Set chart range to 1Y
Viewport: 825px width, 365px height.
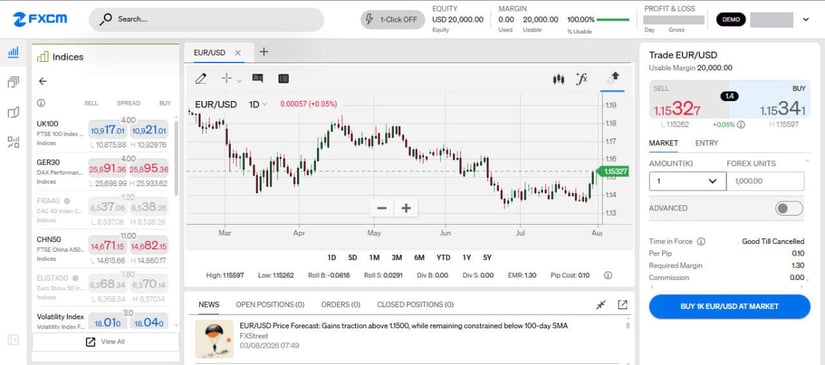467,258
